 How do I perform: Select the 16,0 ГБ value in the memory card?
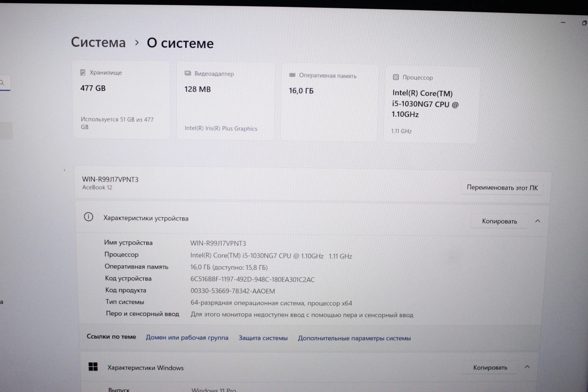[301, 91]
